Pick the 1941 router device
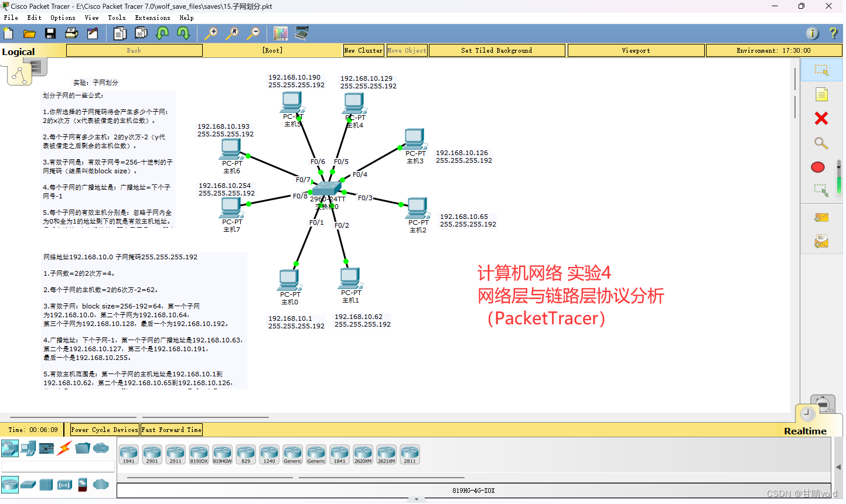The height and width of the screenshot is (504, 846). (x=128, y=455)
